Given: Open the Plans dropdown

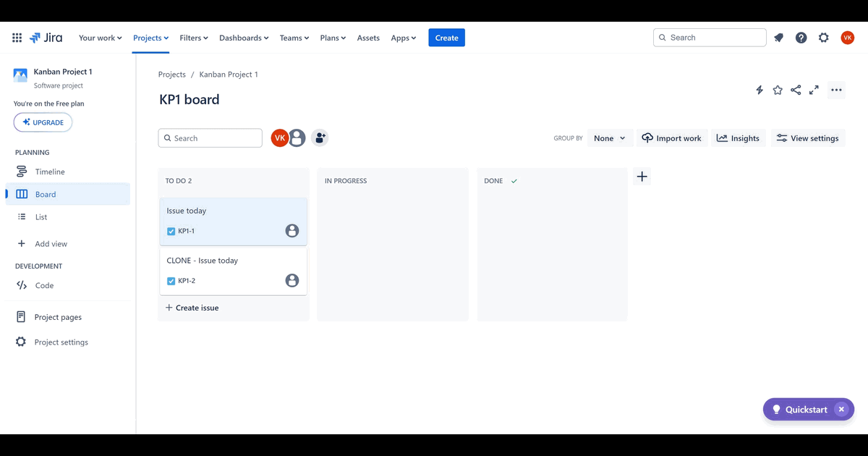Looking at the screenshot, I should click(333, 38).
